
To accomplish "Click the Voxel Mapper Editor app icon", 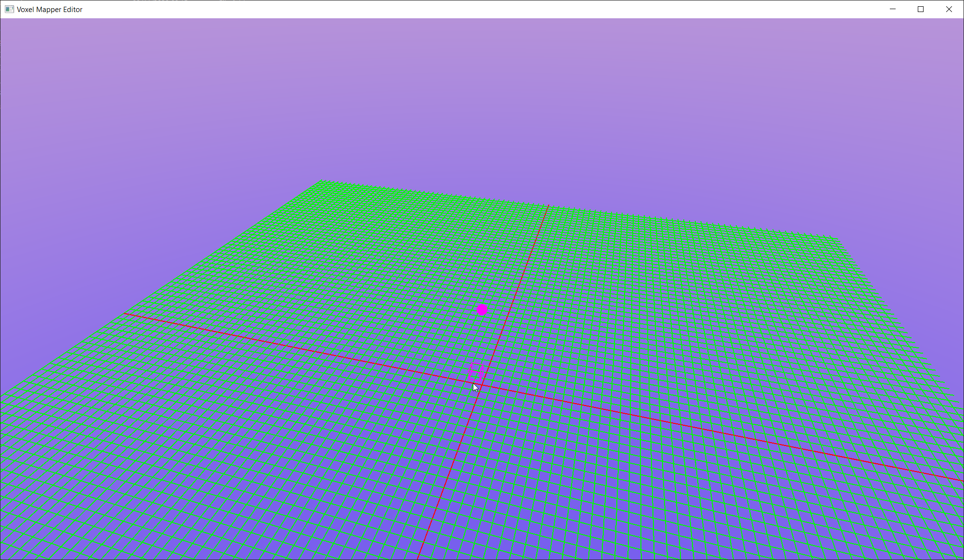I will pyautogui.click(x=9, y=9).
